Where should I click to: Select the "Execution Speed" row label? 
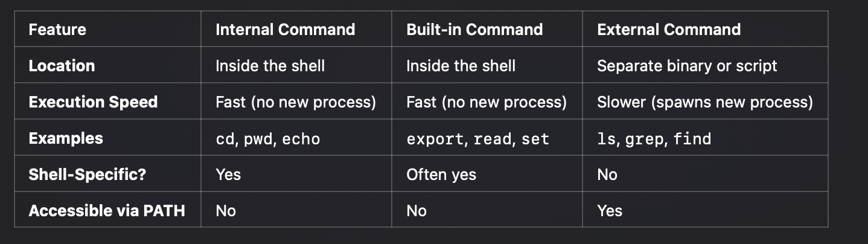tap(93, 102)
